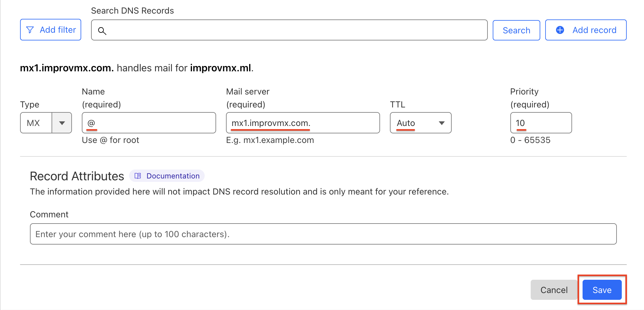Click the Mail server input field
Screen dimensions: 644x310
click(x=303, y=123)
